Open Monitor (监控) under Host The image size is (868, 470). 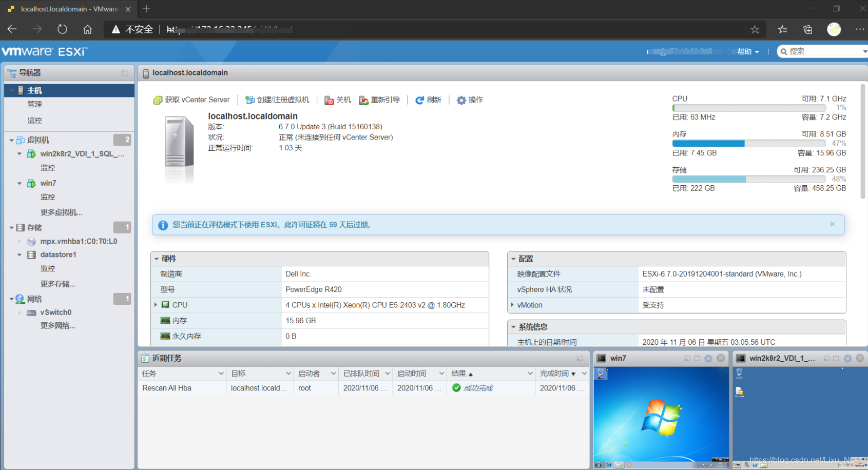point(35,120)
